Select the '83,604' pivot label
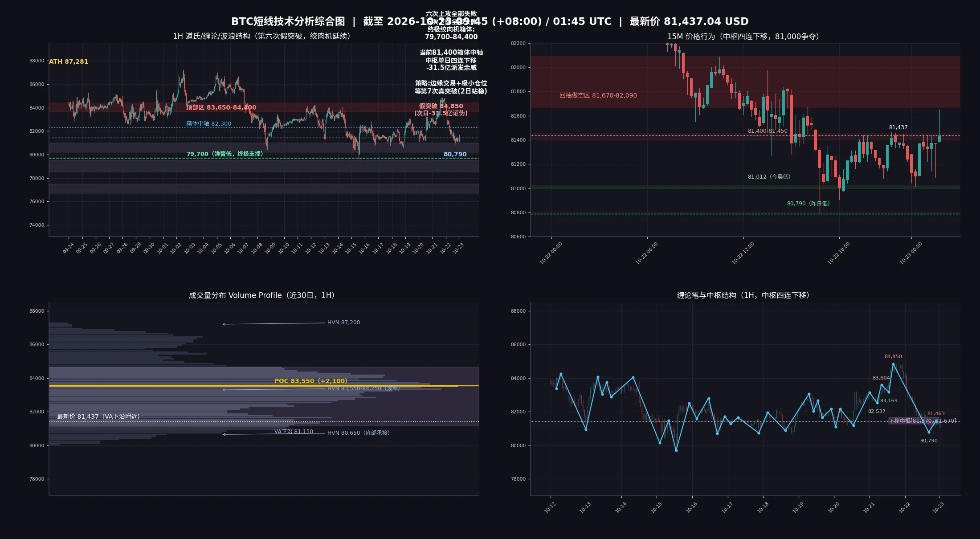The height and width of the screenshot is (539, 980). (881, 378)
